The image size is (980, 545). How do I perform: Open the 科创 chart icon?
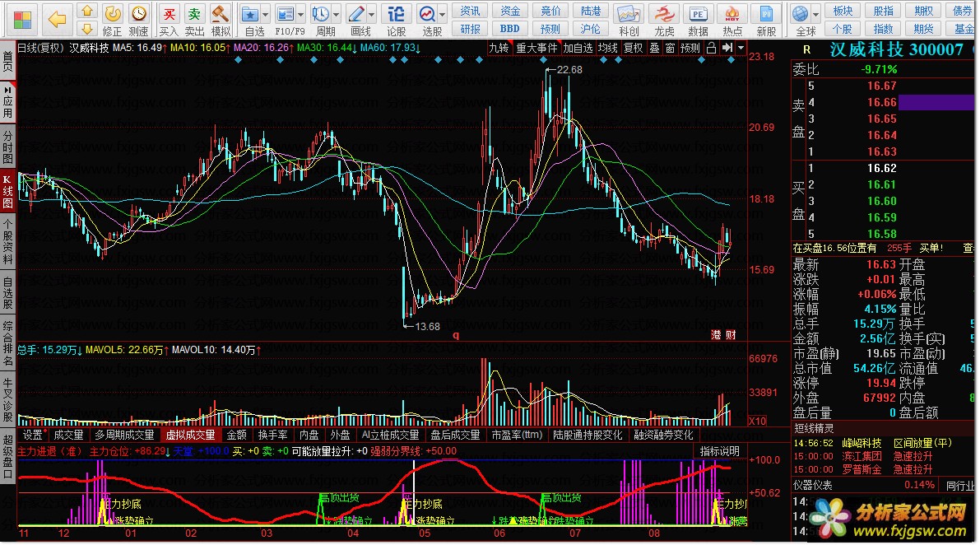(x=629, y=14)
